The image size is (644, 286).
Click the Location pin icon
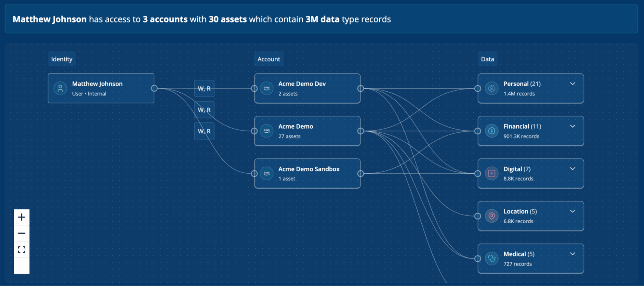pos(492,216)
